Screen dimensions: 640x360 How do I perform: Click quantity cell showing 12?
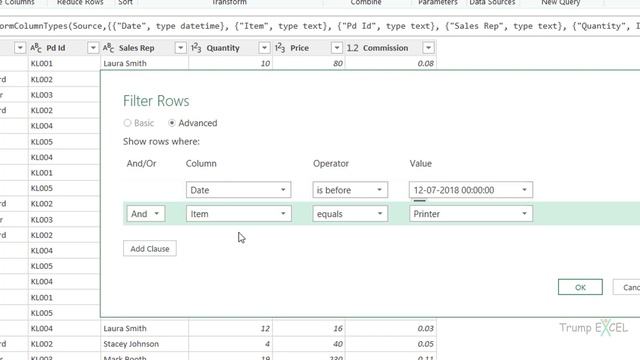click(x=231, y=329)
